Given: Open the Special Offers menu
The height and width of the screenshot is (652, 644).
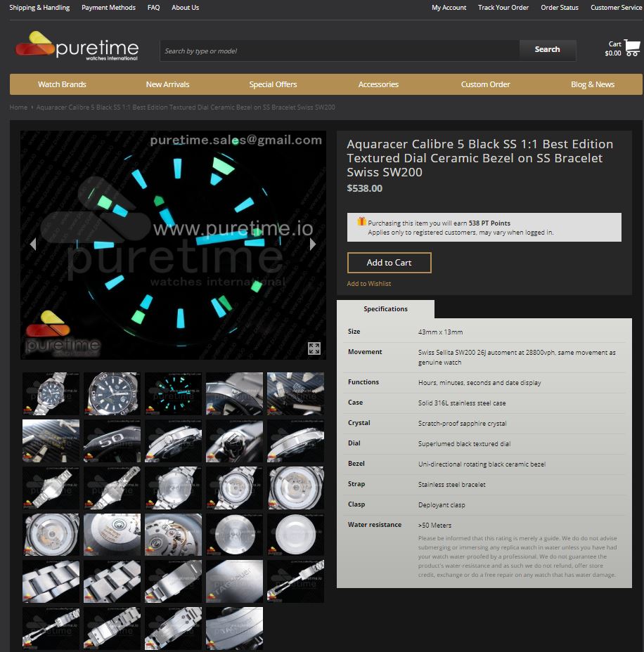Looking at the screenshot, I should pos(273,84).
